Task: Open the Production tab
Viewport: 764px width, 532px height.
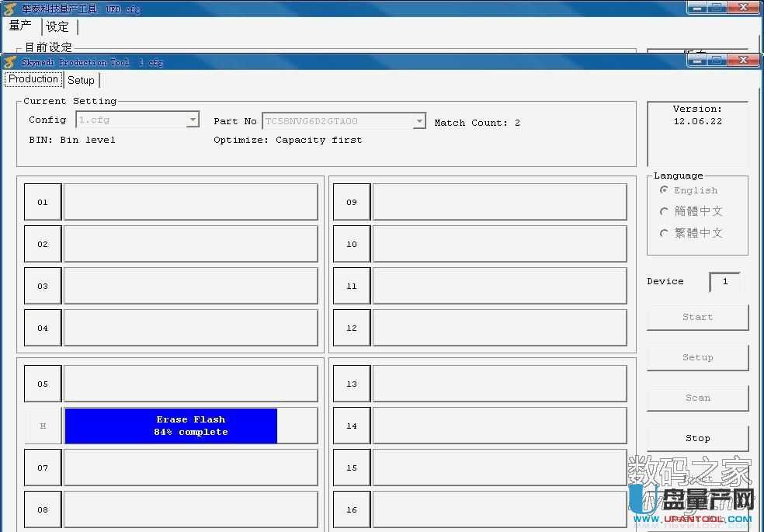Action: 33,79
